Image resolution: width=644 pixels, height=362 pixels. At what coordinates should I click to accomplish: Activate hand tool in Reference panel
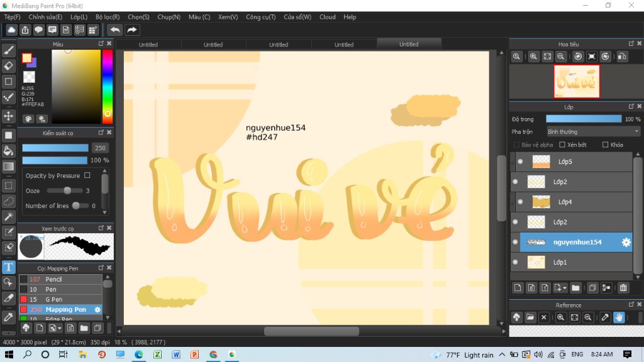[x=619, y=317]
